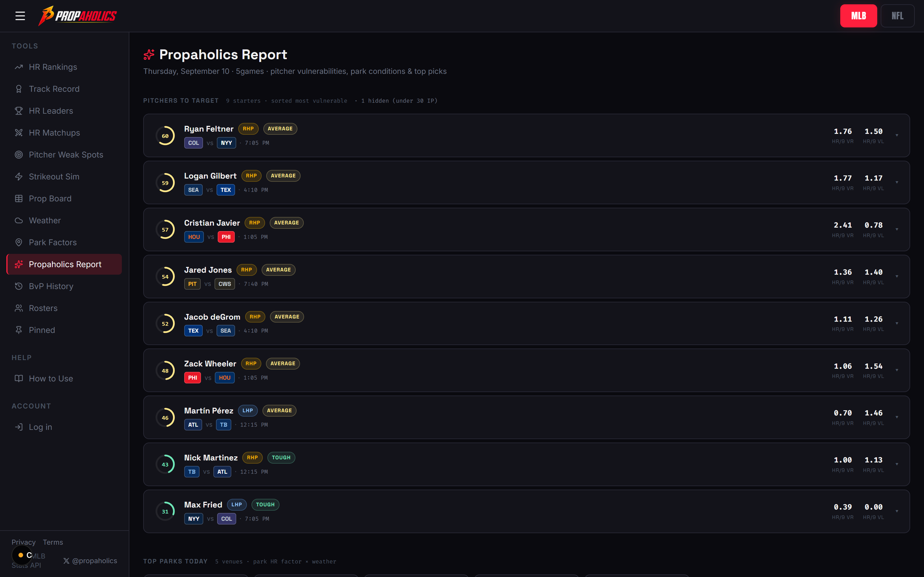Expand the Ryan Feltner pitcher card
924x577 pixels.
click(x=526, y=136)
